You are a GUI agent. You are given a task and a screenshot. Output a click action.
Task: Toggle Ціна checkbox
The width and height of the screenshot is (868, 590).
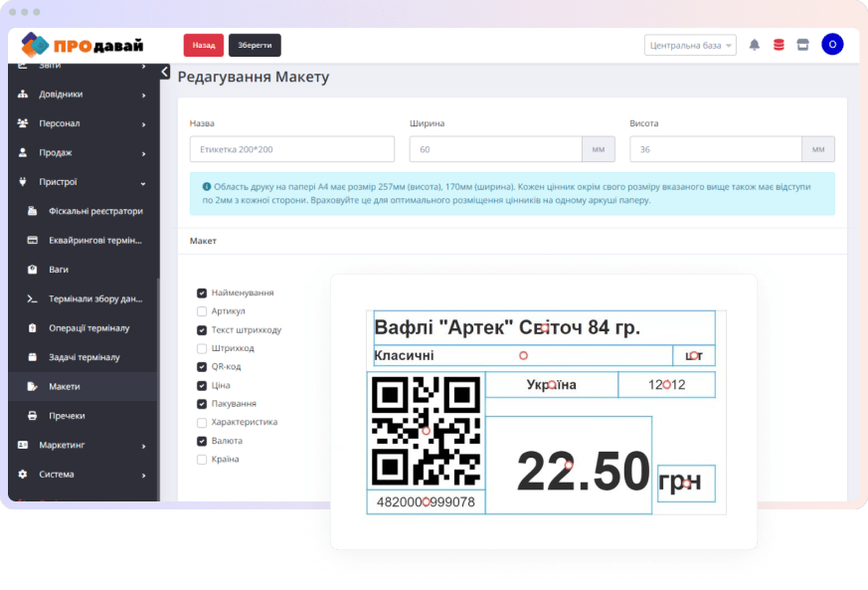tap(202, 386)
